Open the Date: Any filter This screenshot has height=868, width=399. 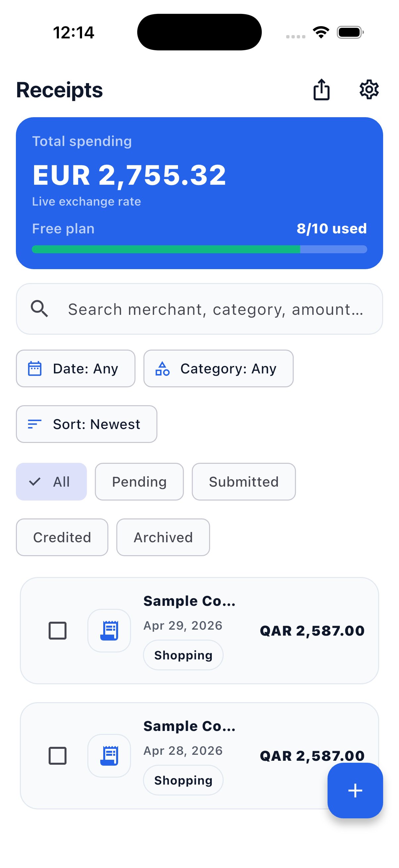click(x=75, y=368)
